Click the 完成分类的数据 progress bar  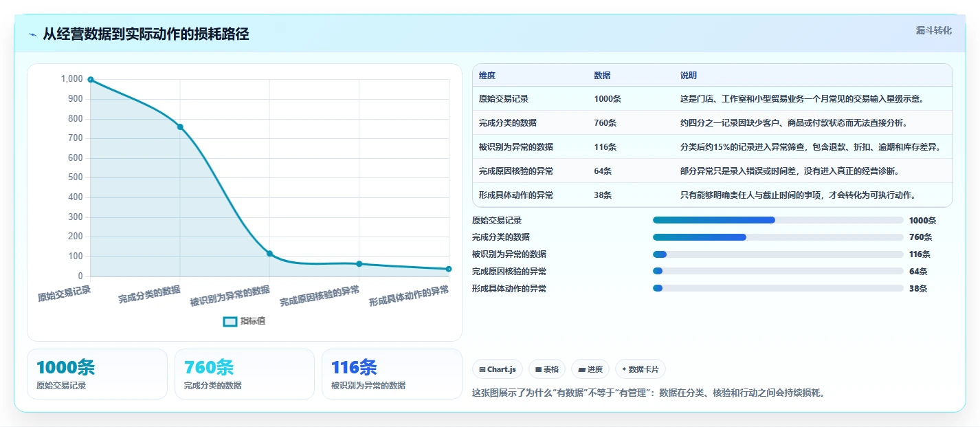778,237
